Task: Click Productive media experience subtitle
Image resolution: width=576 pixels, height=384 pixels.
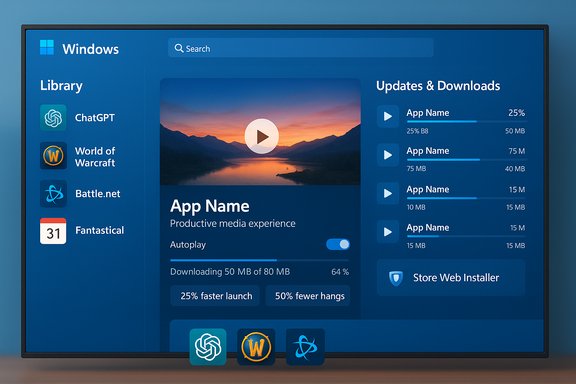Action: (233, 223)
